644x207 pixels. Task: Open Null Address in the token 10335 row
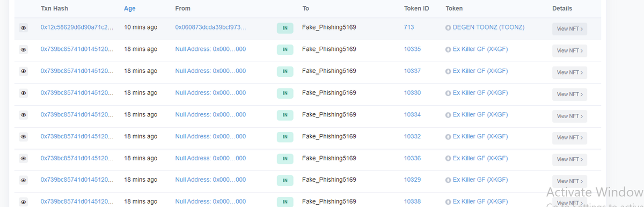click(x=210, y=49)
